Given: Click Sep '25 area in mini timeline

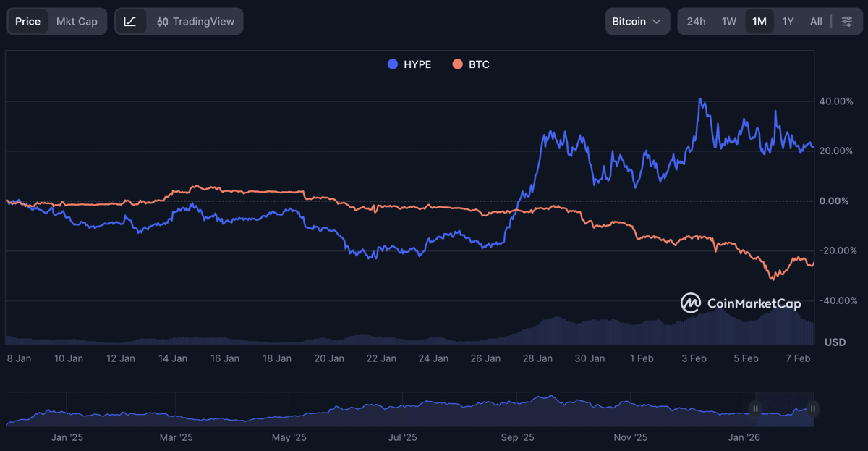Looking at the screenshot, I should pyautogui.click(x=517, y=437).
